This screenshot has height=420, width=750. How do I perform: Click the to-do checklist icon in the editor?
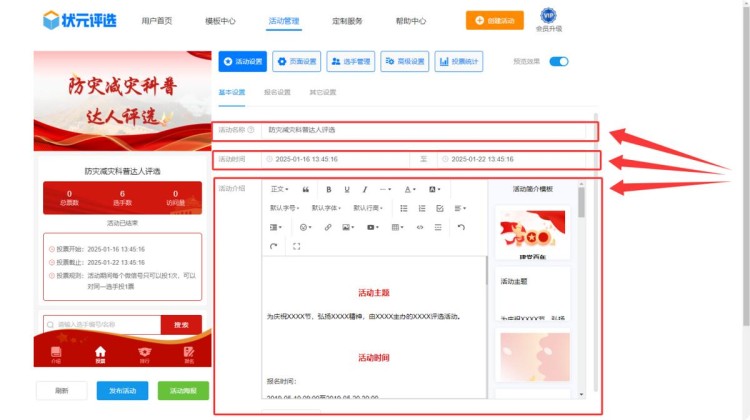(440, 208)
